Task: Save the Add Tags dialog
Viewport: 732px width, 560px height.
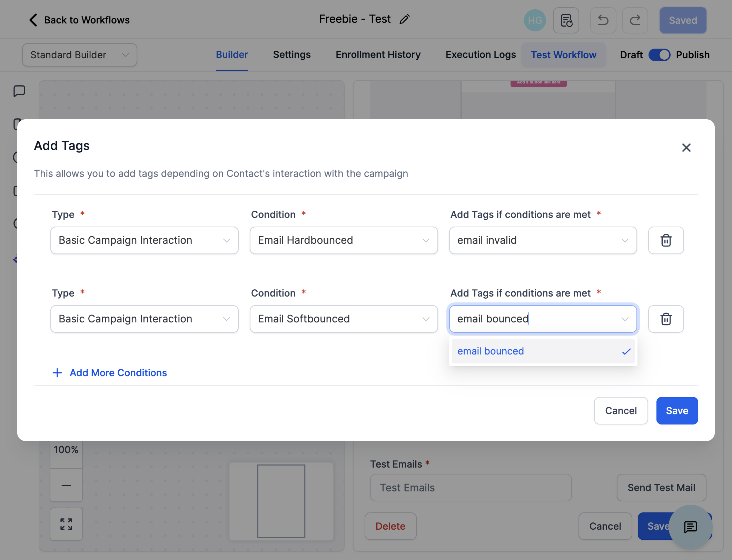Action: [x=677, y=411]
